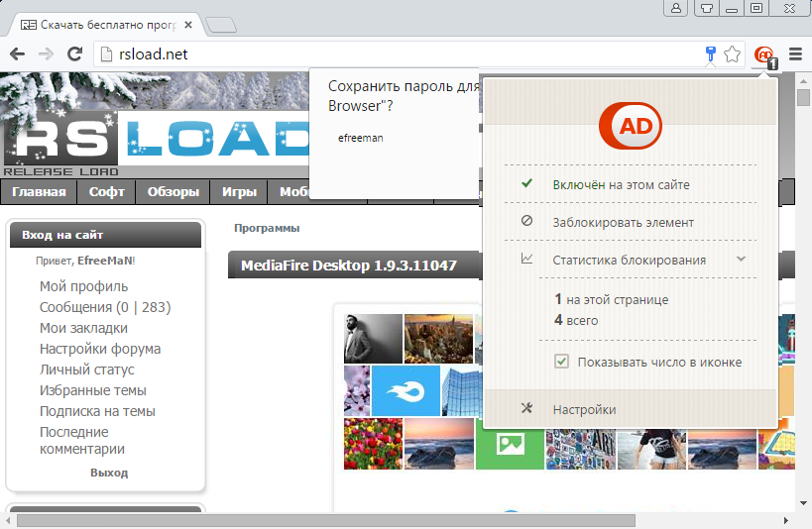Click the vertical scrollbar down arrow

(x=803, y=502)
